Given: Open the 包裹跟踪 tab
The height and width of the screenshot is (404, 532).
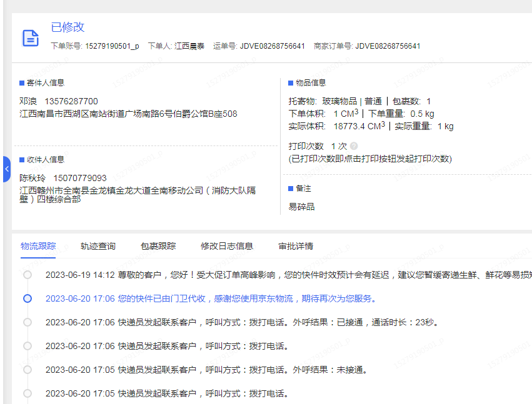Looking at the screenshot, I should pyautogui.click(x=158, y=246).
